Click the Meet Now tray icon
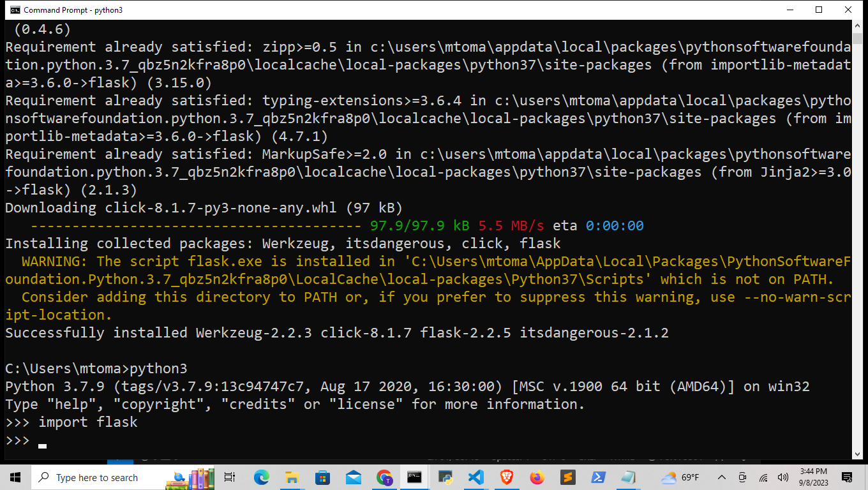 [x=742, y=477]
